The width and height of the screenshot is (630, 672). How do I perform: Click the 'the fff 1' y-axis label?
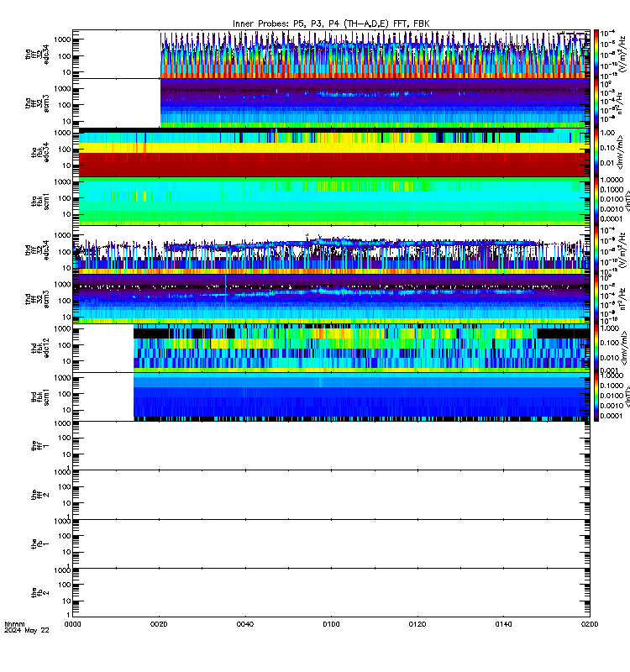40,446
